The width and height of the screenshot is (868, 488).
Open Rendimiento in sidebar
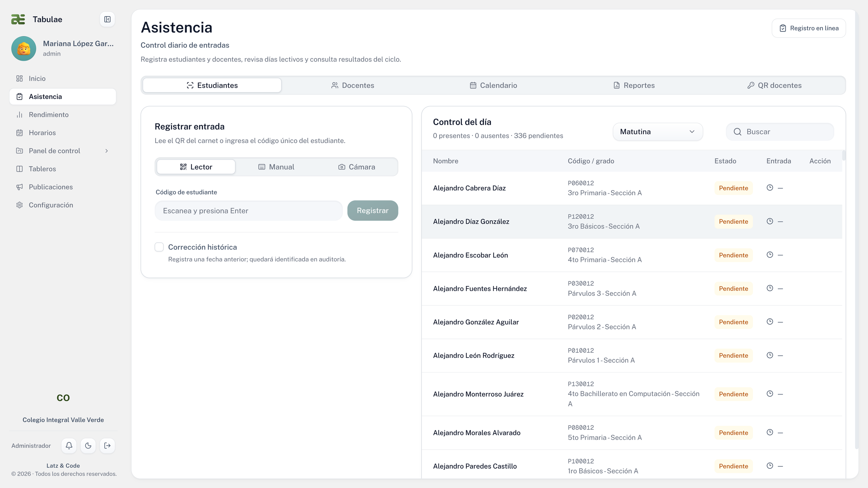click(x=63, y=115)
